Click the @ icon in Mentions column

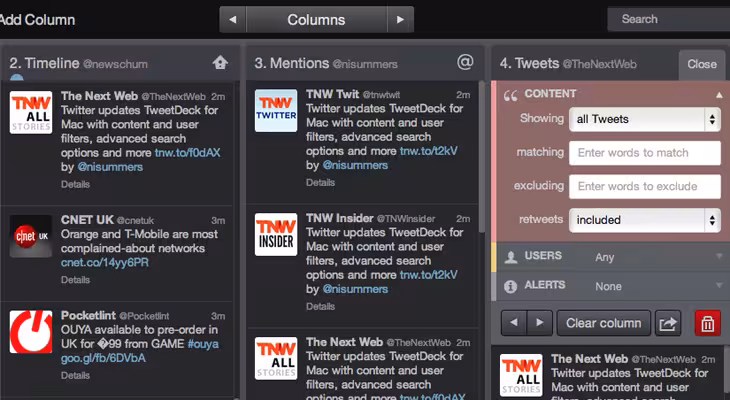point(465,61)
